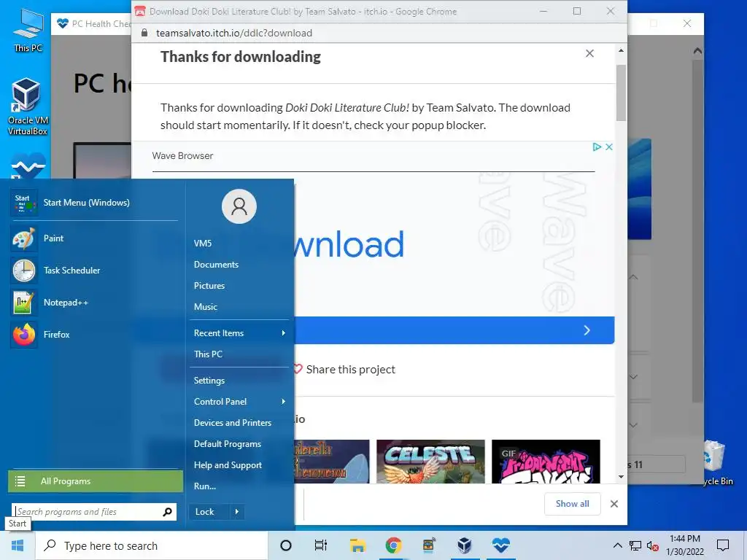Click the Chrome page scrollbar thumb
The image size is (747, 560).
(x=621, y=93)
